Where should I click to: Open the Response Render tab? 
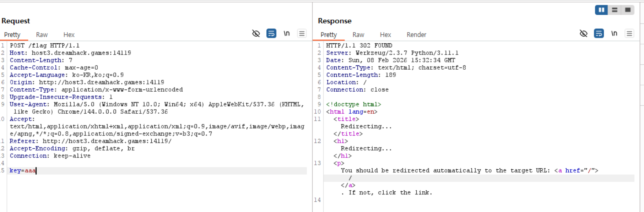click(416, 35)
